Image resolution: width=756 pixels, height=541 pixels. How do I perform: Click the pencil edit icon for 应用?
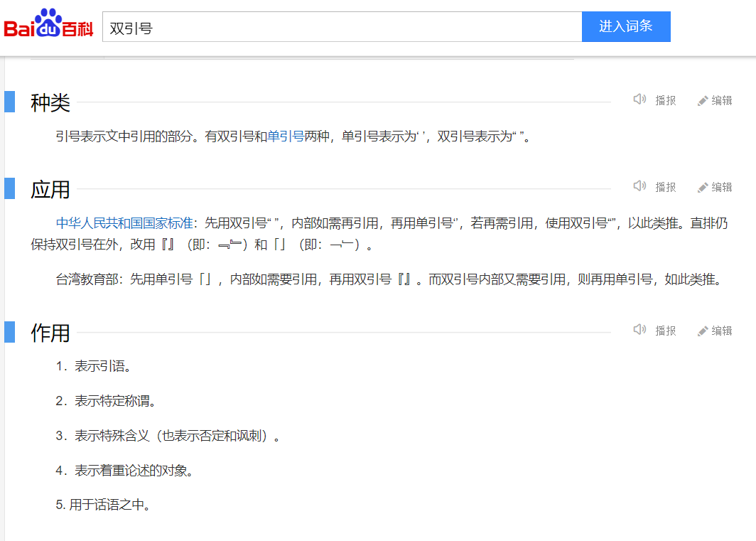703,188
